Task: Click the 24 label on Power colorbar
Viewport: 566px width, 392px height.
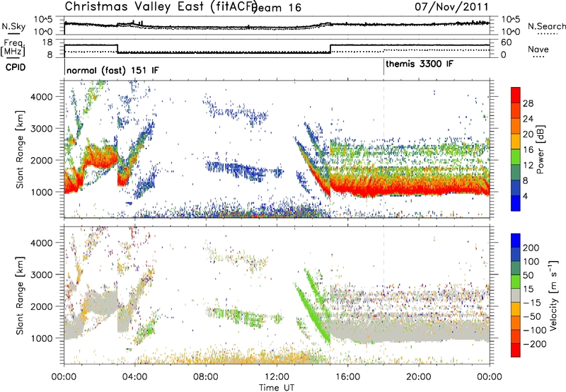Action: point(528,119)
